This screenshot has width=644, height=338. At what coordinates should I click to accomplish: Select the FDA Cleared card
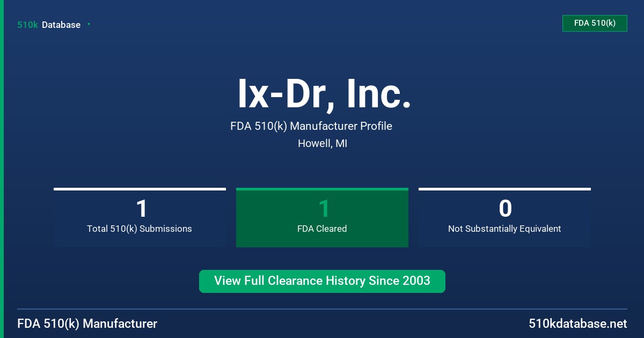click(322, 217)
